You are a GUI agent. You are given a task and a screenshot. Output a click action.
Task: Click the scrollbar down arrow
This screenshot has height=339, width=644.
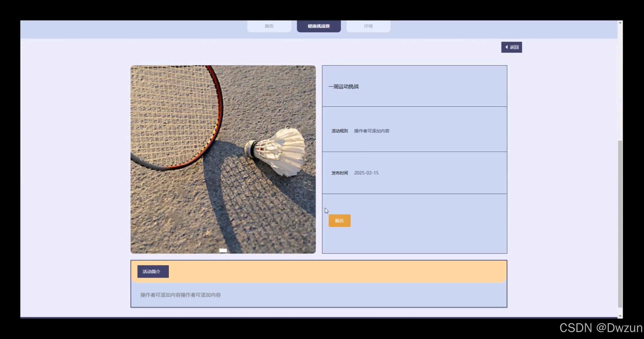tap(620, 316)
